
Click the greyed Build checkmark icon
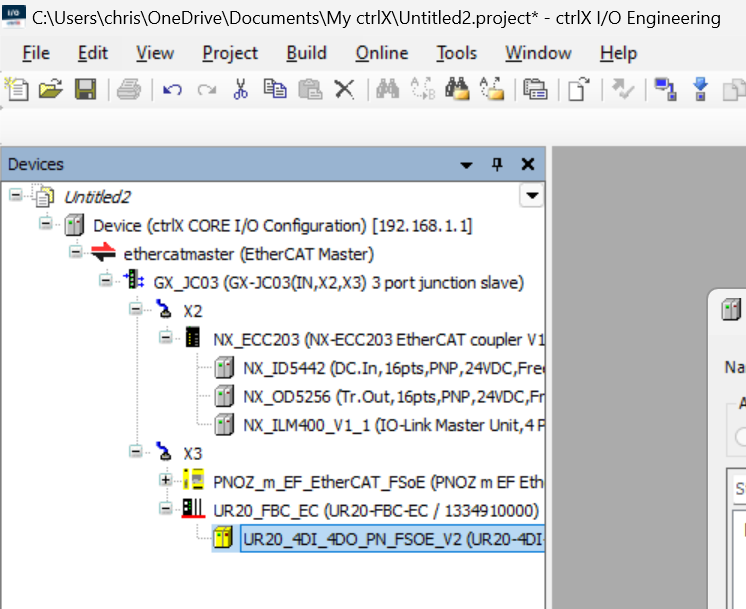622,89
